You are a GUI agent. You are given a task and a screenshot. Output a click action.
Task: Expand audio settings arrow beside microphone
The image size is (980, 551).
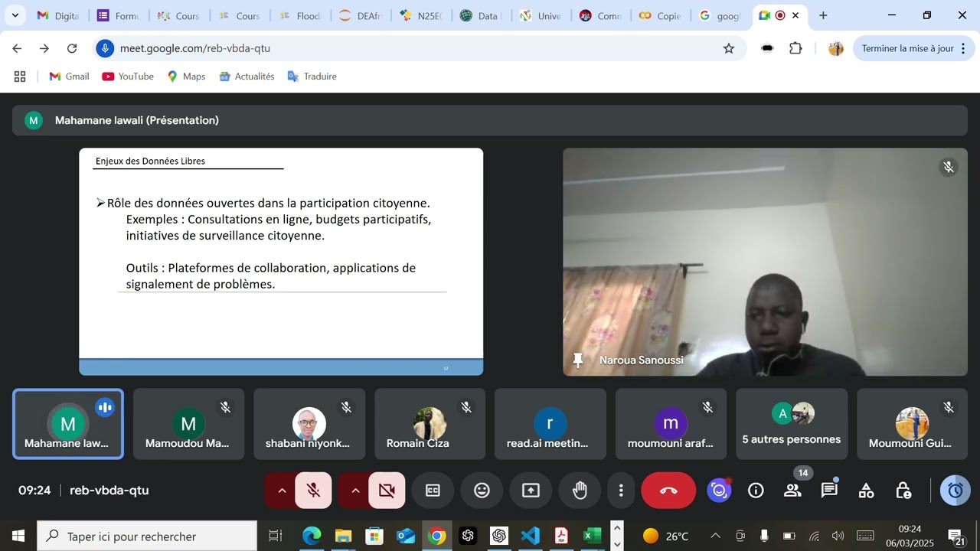(282, 491)
